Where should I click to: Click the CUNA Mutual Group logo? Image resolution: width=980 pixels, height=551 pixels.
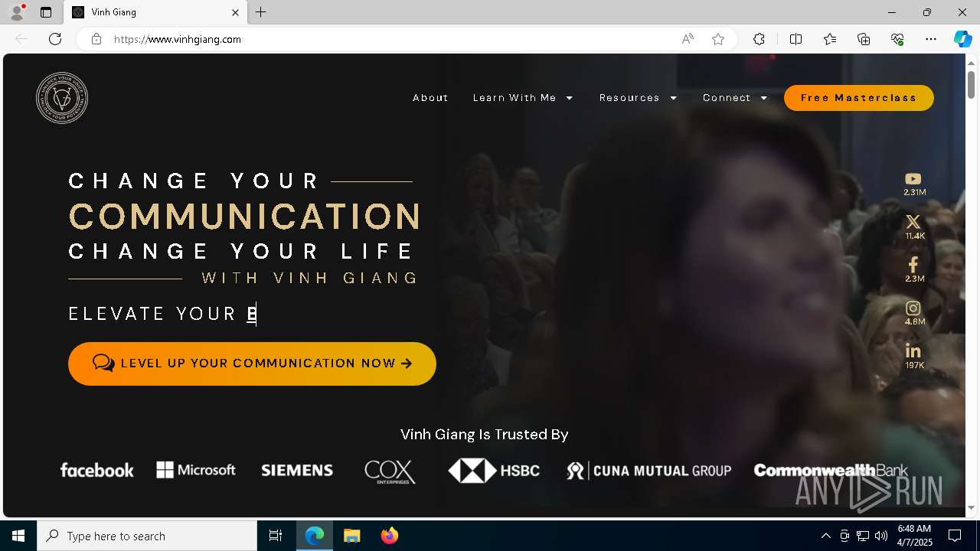pyautogui.click(x=648, y=471)
